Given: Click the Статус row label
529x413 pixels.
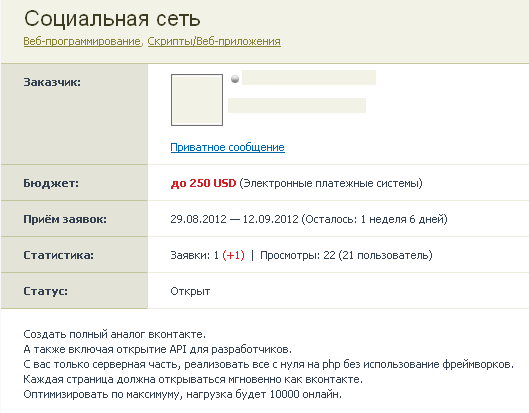Looking at the screenshot, I should [x=46, y=291].
